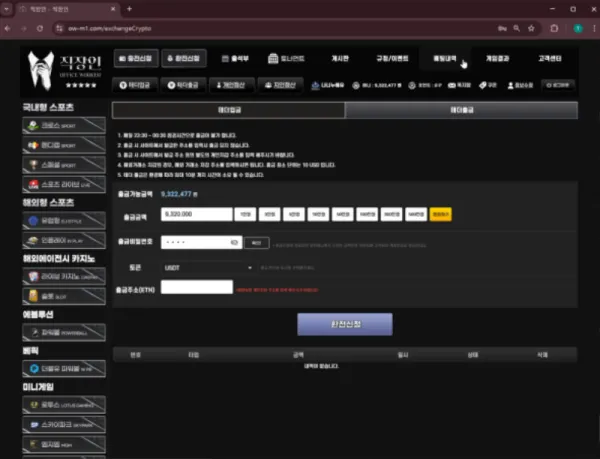600x459 pixels.
Task: Bookmark the page with the star icon
Action: (531, 28)
